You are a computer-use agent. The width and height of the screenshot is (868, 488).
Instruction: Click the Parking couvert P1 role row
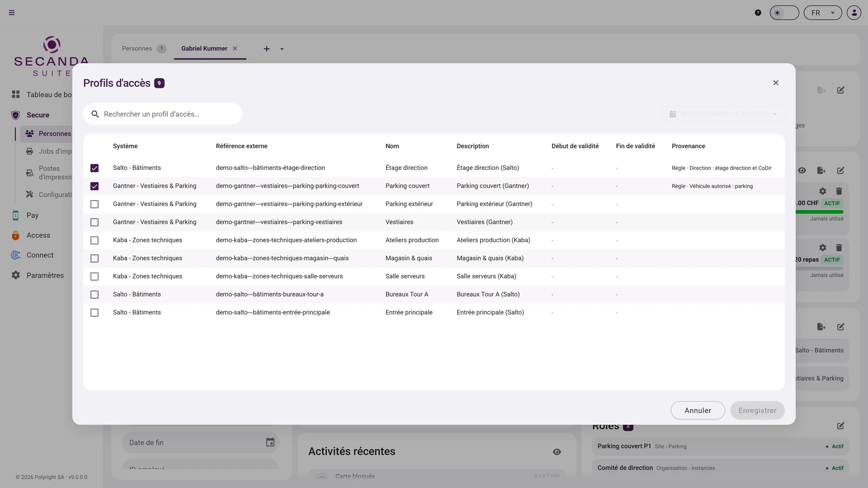[x=720, y=446]
